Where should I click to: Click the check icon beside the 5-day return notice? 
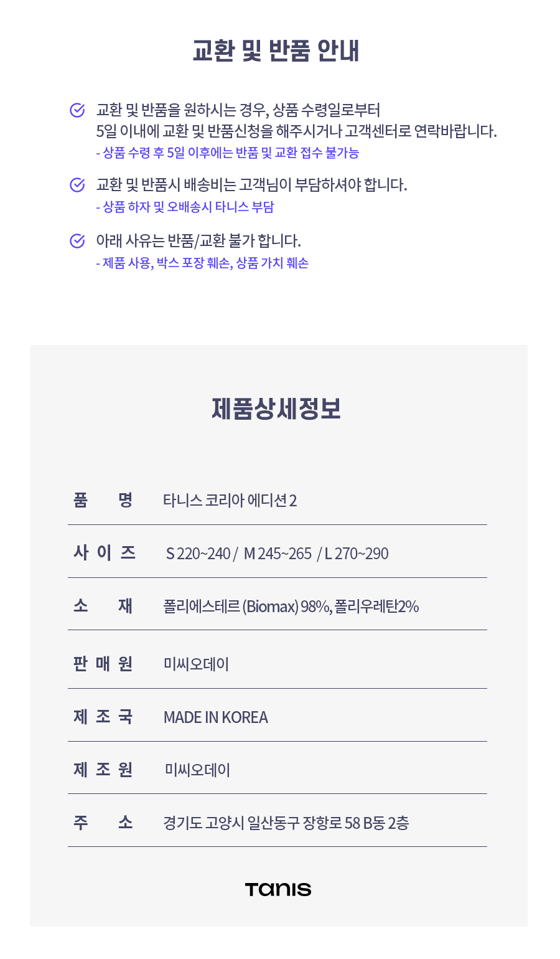77,110
